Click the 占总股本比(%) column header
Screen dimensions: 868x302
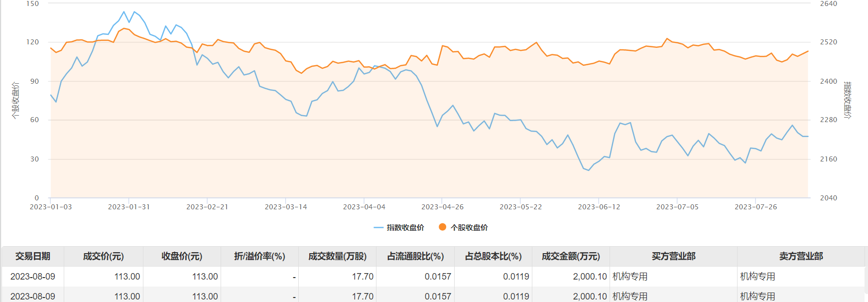[x=494, y=256]
